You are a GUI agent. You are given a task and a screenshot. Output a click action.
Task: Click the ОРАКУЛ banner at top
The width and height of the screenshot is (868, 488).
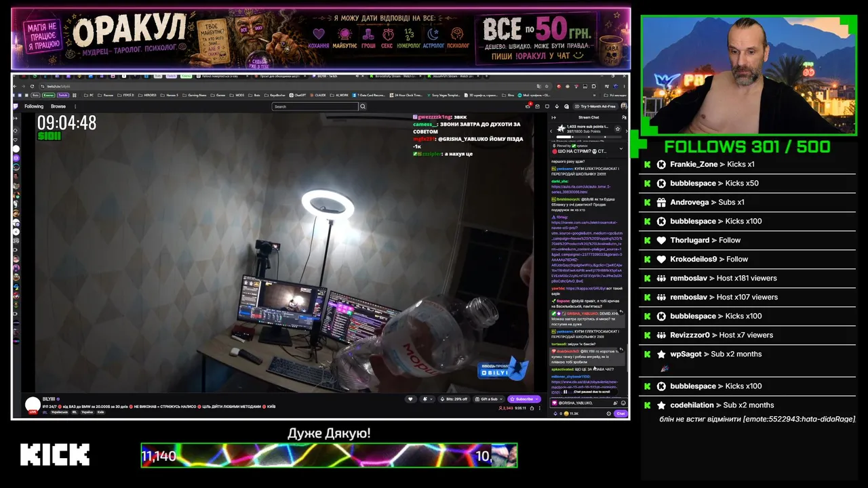pyautogui.click(x=321, y=38)
